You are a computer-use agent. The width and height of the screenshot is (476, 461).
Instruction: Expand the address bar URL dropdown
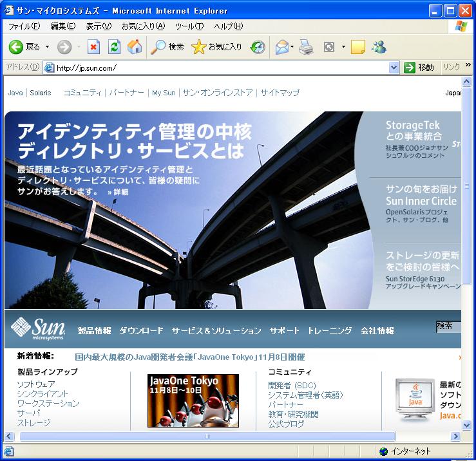point(394,68)
